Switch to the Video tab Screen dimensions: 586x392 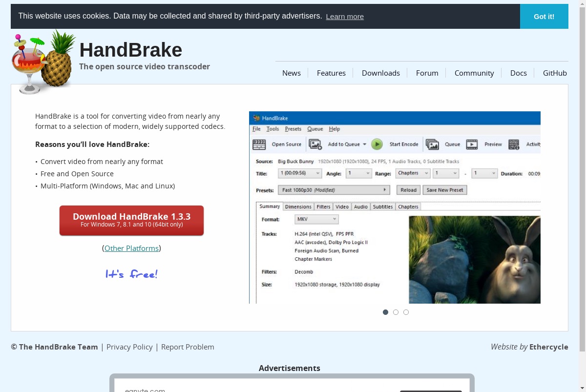[x=342, y=206]
